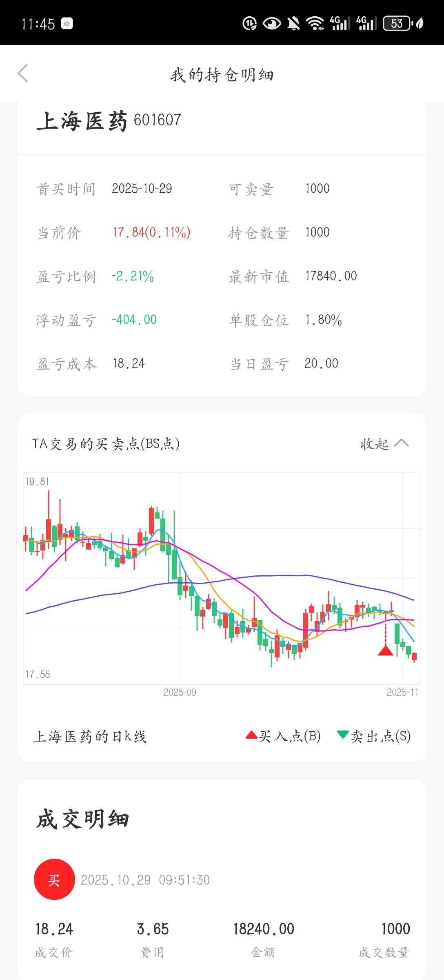Open 上海医药 601607 stock header
Image resolution: width=444 pixels, height=980 pixels.
tap(109, 121)
